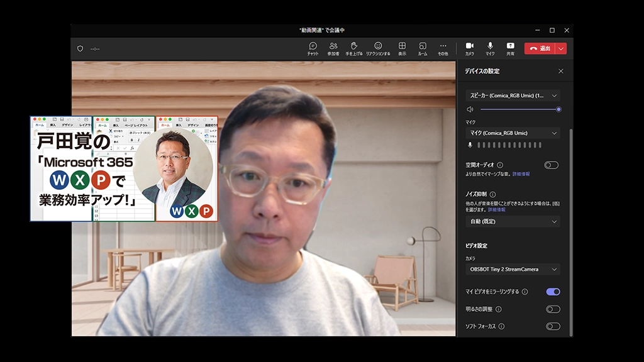Click the red Leave meeting button
The image size is (644, 362).
540,48
